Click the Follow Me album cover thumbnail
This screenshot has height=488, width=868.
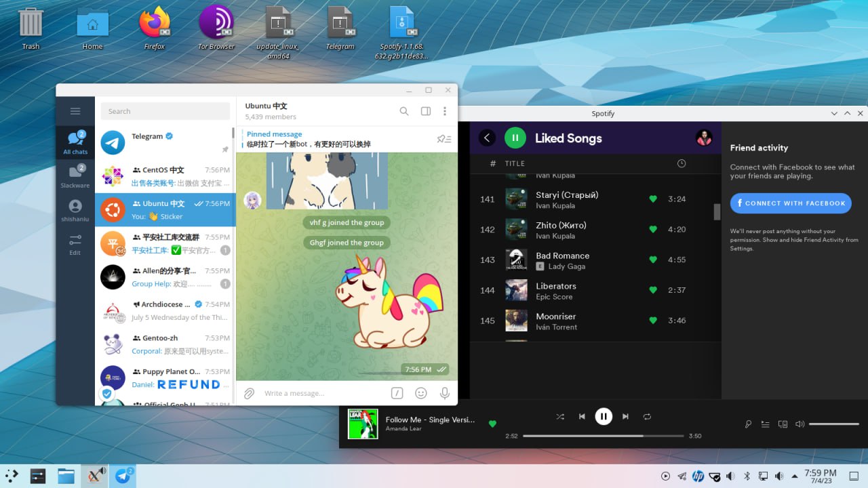coord(363,424)
